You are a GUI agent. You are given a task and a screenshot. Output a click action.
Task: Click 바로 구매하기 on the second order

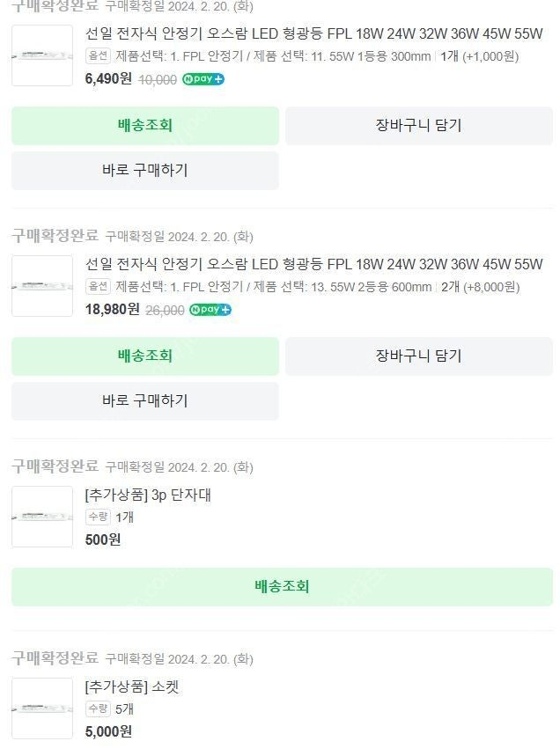[144, 401]
